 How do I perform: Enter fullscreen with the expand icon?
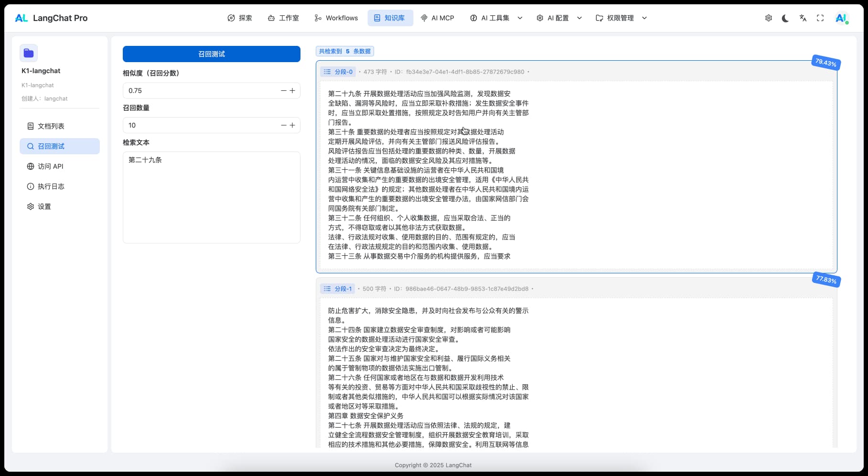click(x=820, y=18)
